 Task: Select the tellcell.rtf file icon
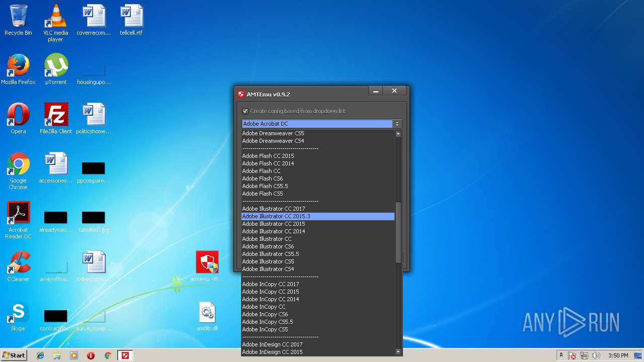(131, 20)
